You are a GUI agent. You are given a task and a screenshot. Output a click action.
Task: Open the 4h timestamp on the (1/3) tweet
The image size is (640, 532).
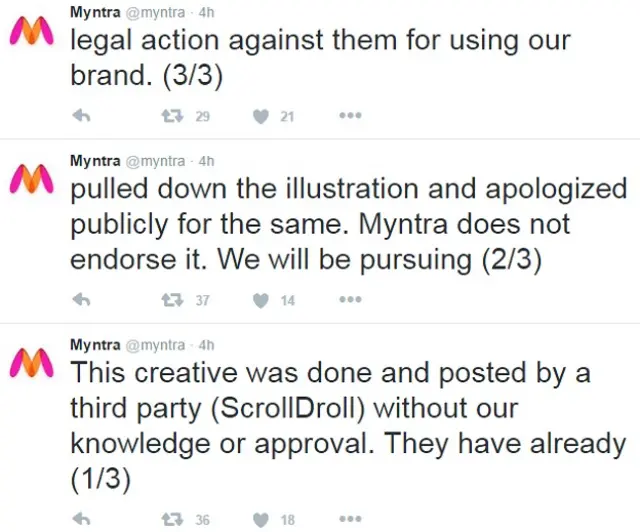(207, 345)
